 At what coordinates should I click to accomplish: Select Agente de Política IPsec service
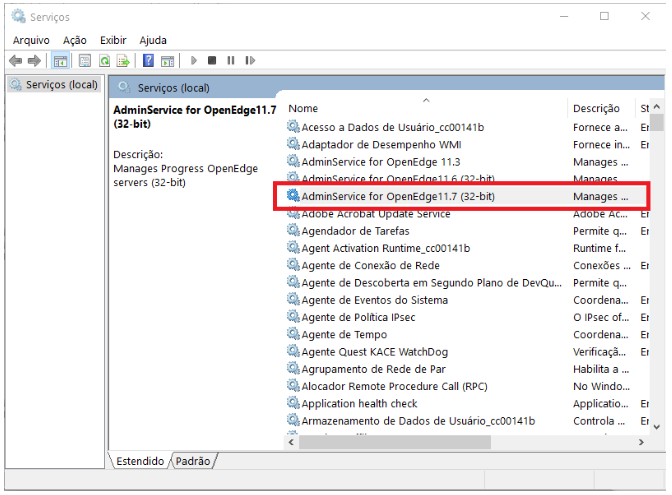click(x=467, y=317)
